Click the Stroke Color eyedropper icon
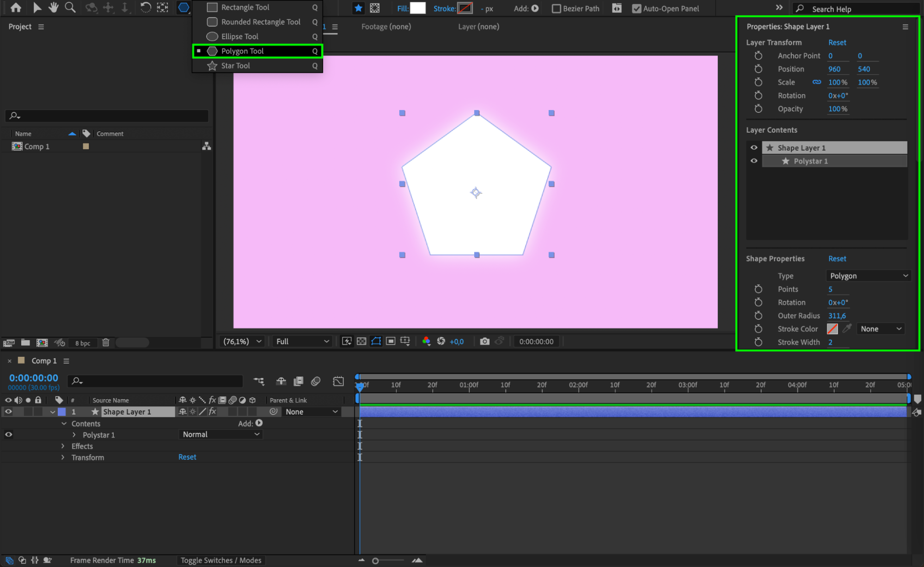 click(847, 329)
